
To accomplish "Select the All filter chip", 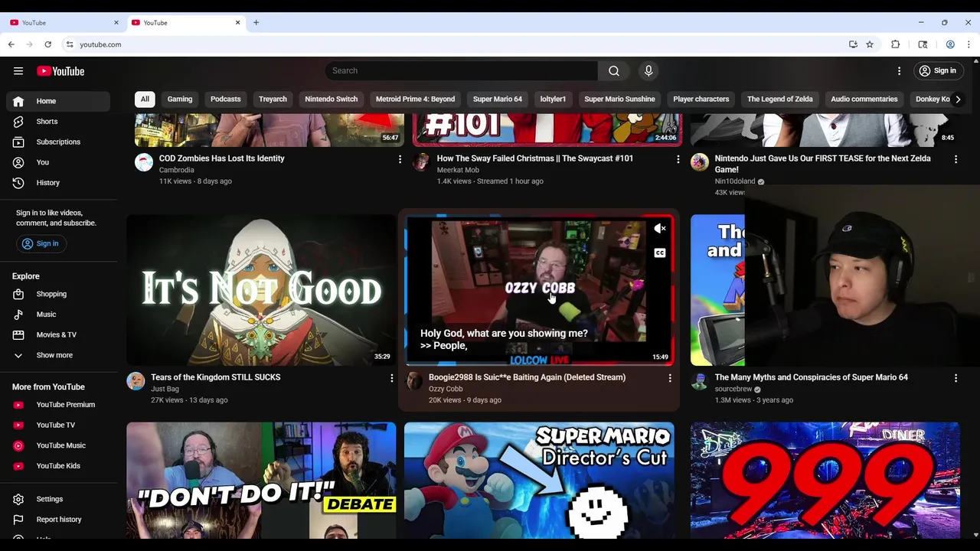I will [145, 99].
